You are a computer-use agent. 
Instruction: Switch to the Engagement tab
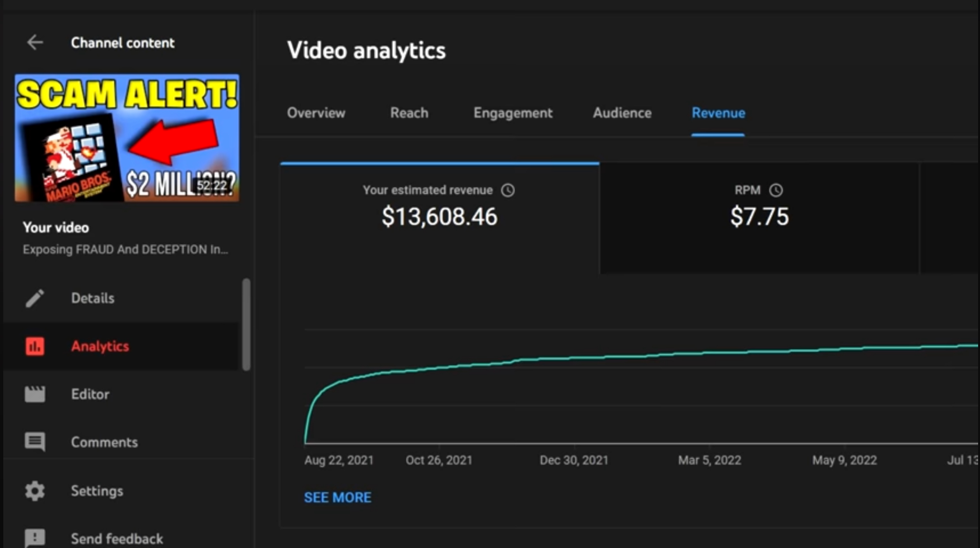coord(513,113)
